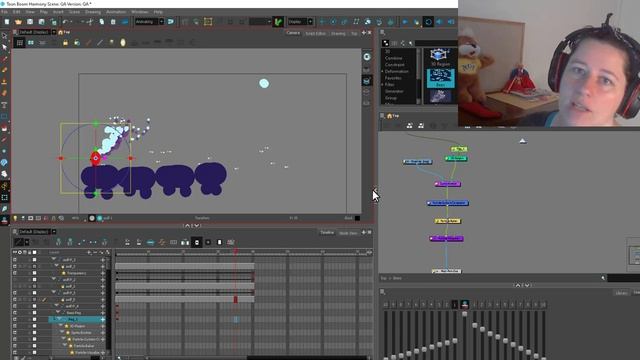The image size is (640, 360).
Task: Toggle the grid icon in Camera view toolbar
Action: tap(20, 42)
